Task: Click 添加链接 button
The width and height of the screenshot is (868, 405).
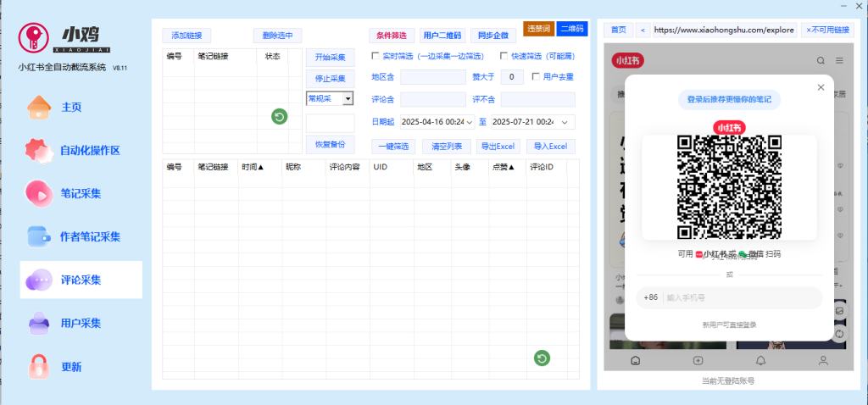Action: click(x=186, y=36)
